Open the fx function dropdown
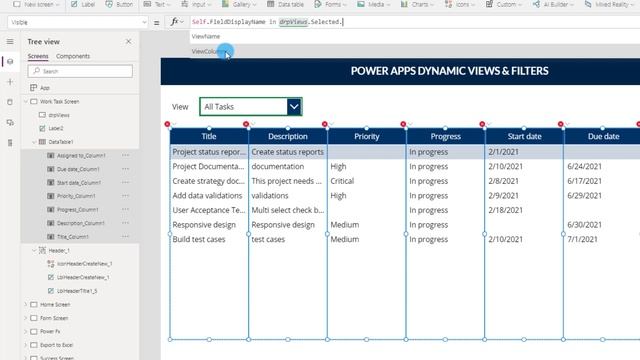The width and height of the screenshot is (640, 360). (x=177, y=22)
